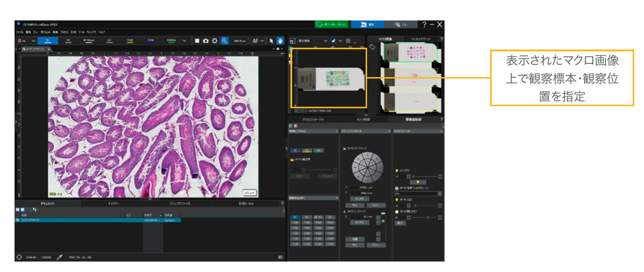Click the navigator panel icon left of 標本領域

[292, 40]
